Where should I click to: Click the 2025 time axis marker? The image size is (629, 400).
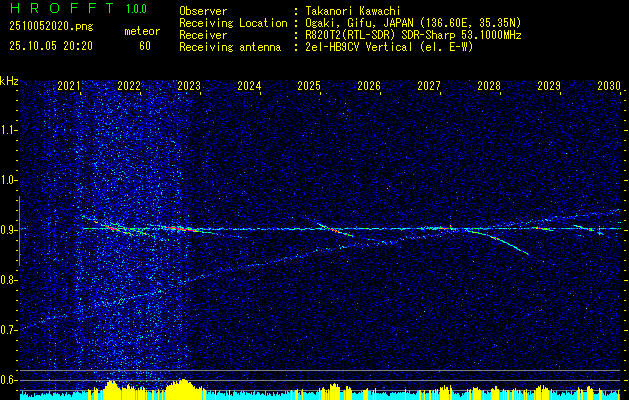[x=309, y=86]
